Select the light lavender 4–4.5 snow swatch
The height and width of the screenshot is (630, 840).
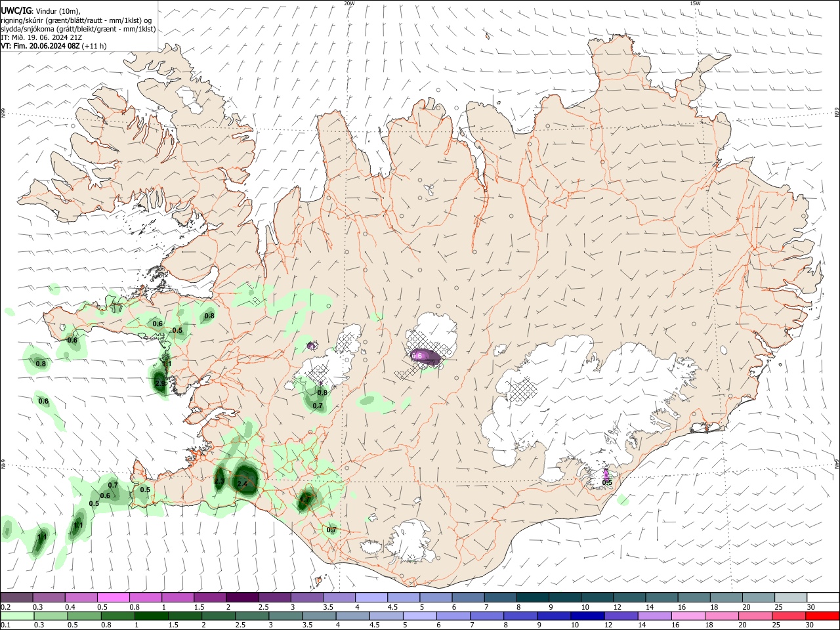click(x=371, y=598)
